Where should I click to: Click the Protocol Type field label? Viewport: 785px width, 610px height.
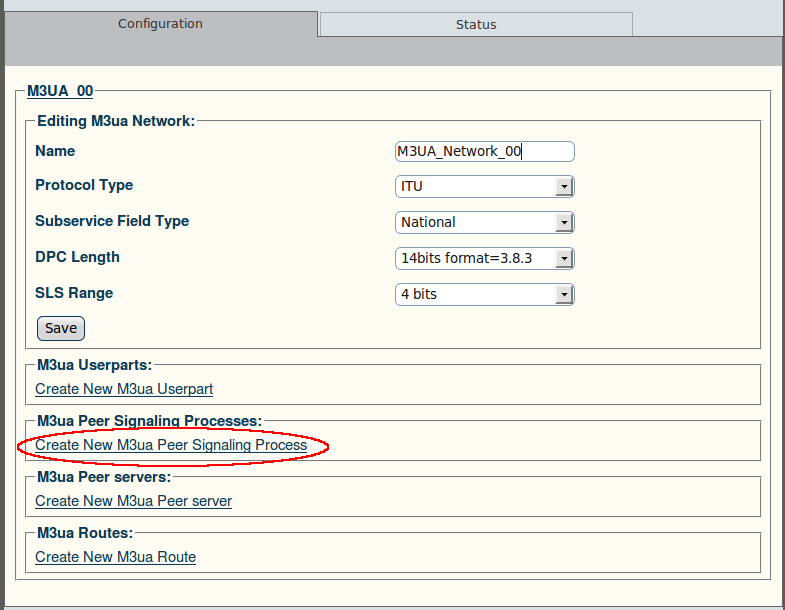pos(84,185)
